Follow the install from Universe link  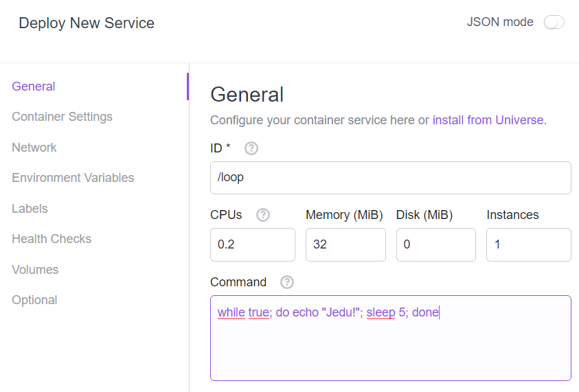[488, 120]
